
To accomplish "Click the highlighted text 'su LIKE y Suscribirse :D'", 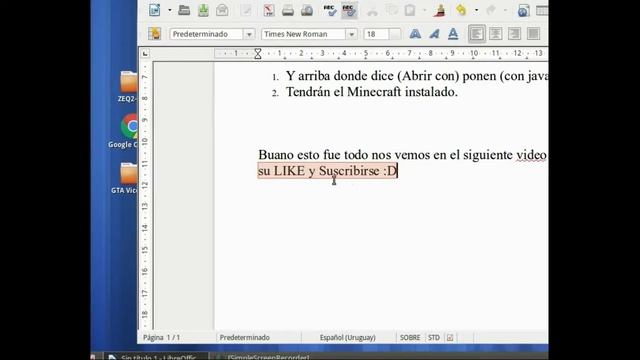I will [x=327, y=171].
